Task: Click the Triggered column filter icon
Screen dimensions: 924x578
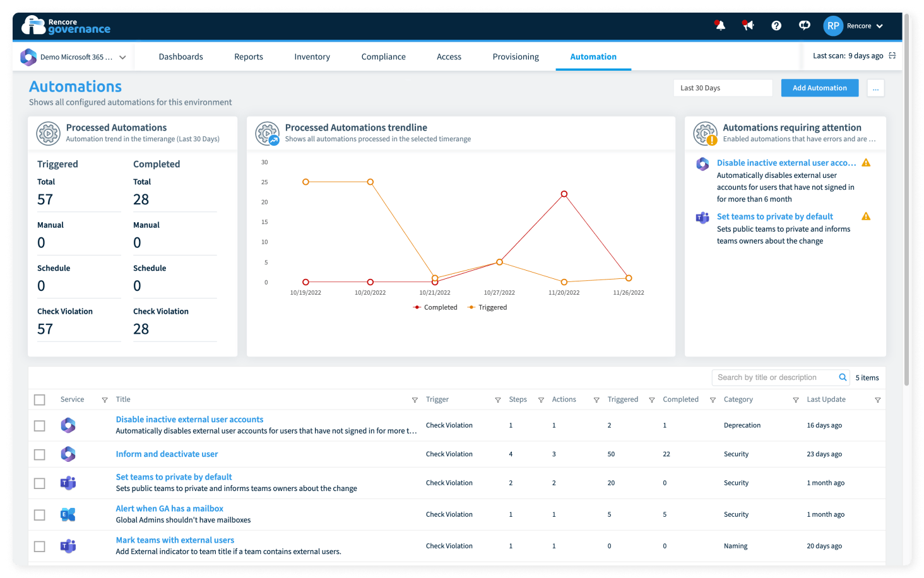Action: 652,400
